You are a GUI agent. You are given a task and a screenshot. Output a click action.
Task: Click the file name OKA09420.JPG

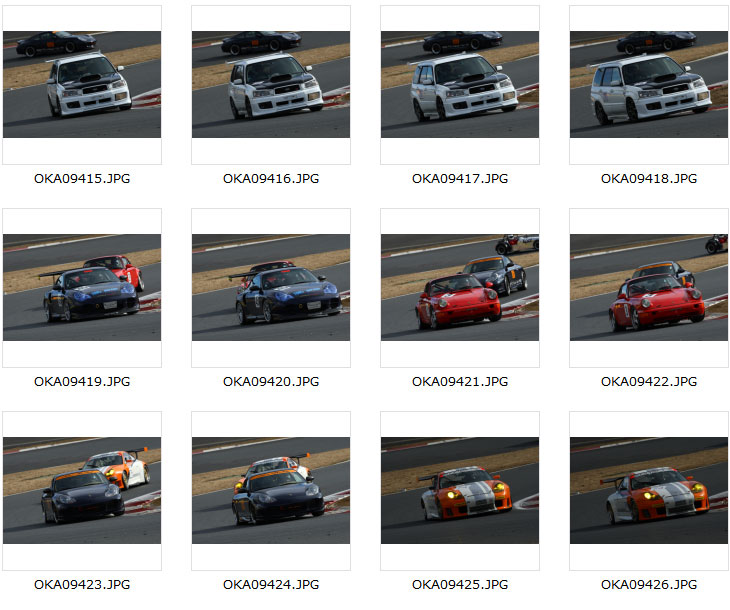(271, 382)
